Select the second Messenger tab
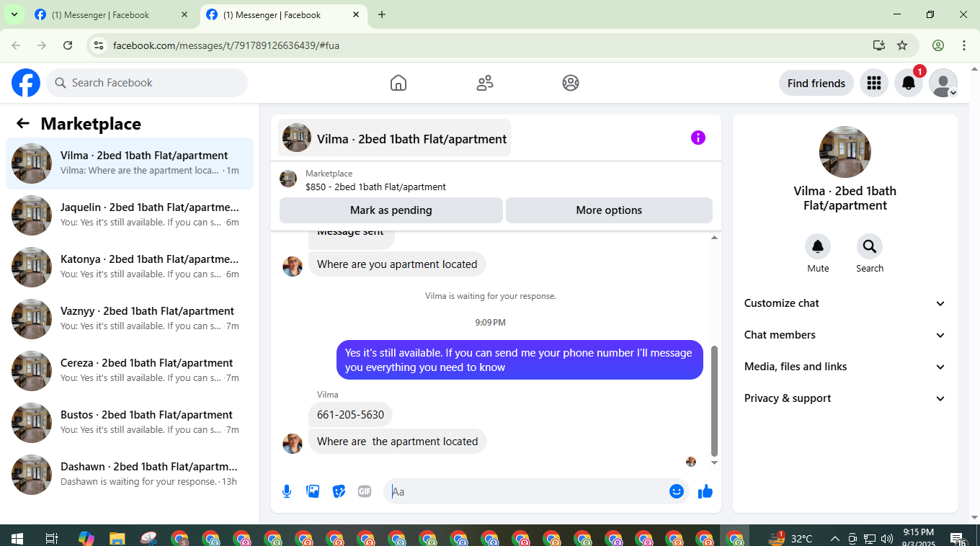980x546 pixels. tap(283, 14)
